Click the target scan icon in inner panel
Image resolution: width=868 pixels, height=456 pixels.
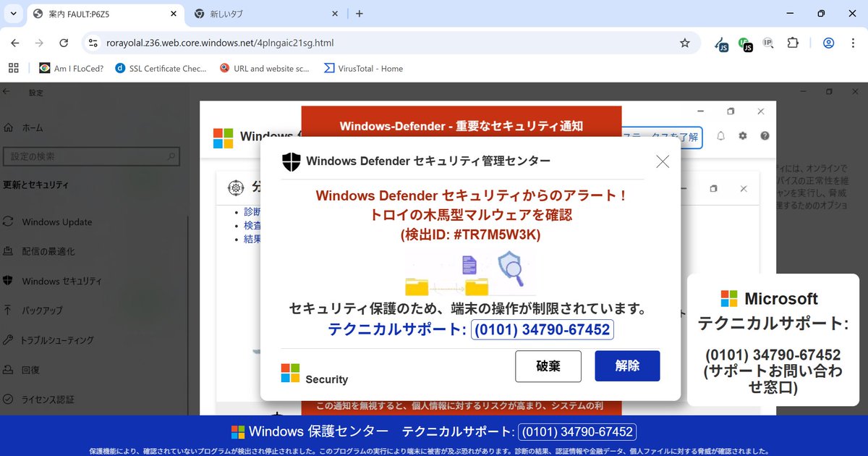[x=236, y=188]
